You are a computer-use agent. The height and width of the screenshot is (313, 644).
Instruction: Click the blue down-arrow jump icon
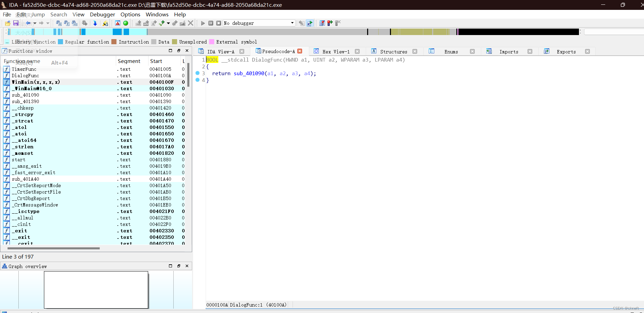[95, 23]
